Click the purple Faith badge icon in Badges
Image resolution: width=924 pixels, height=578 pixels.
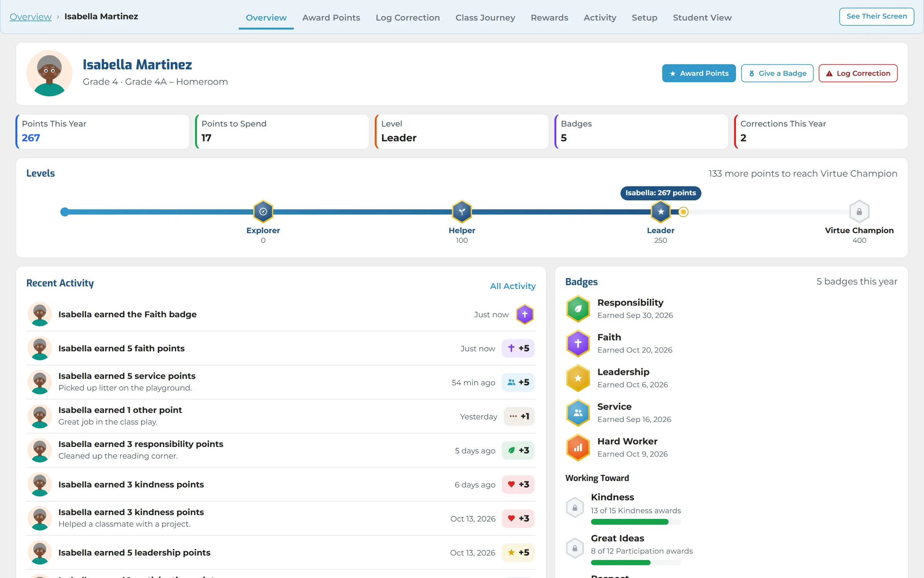tap(578, 343)
